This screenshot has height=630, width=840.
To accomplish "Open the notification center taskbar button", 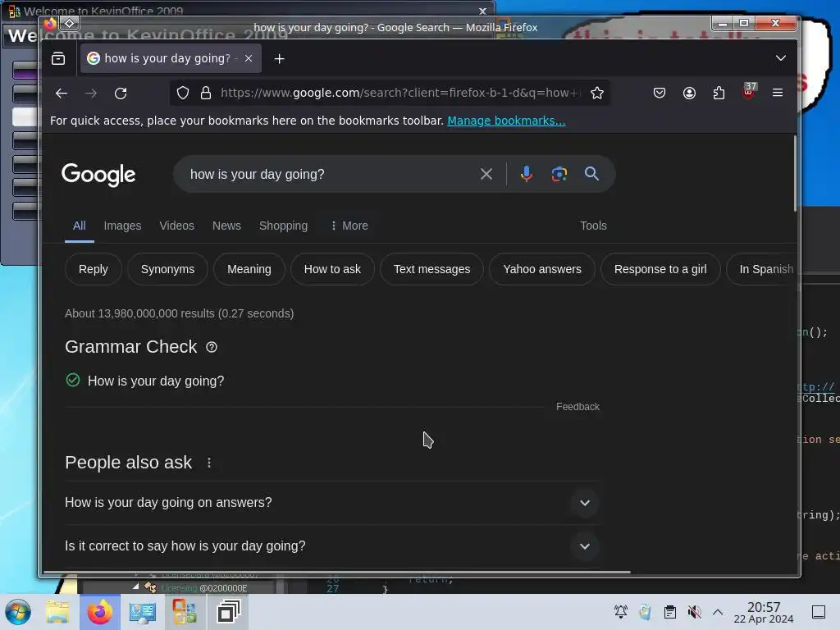I will tap(819, 612).
